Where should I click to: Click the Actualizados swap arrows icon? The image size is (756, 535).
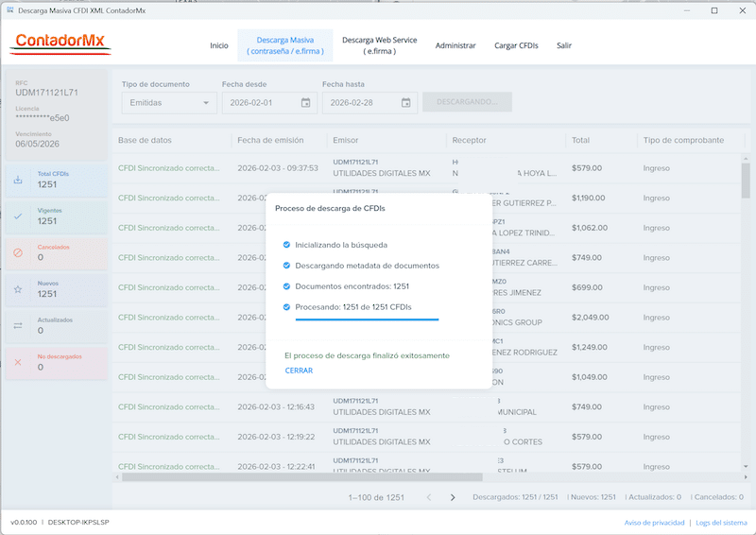click(x=19, y=325)
